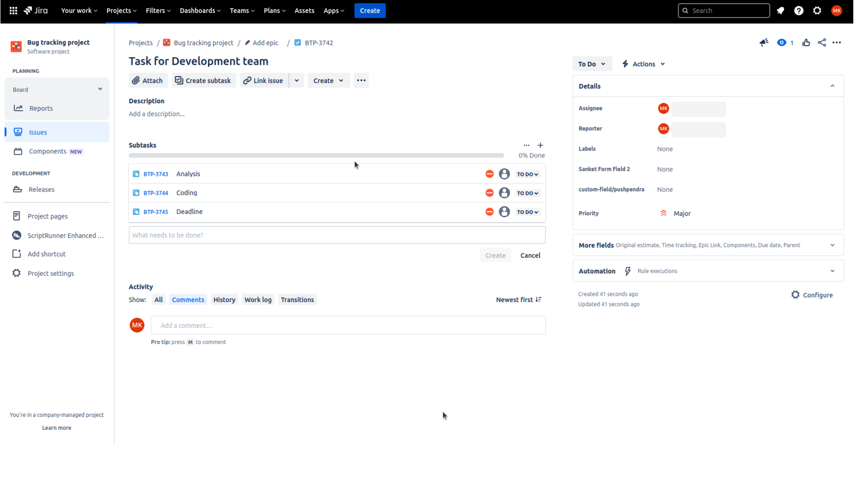Image resolution: width=868 pixels, height=479 pixels.
Task: Click the Create subtask button
Action: tap(204, 80)
